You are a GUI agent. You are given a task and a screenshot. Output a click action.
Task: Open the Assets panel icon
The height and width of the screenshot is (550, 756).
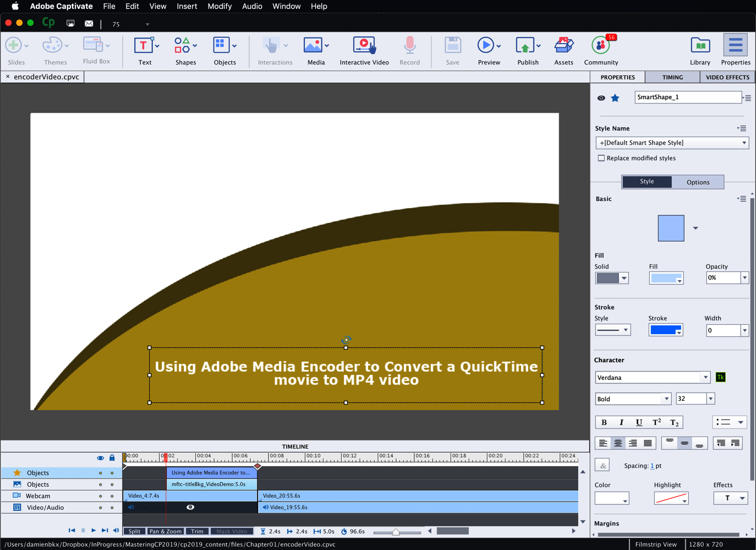pyautogui.click(x=564, y=45)
